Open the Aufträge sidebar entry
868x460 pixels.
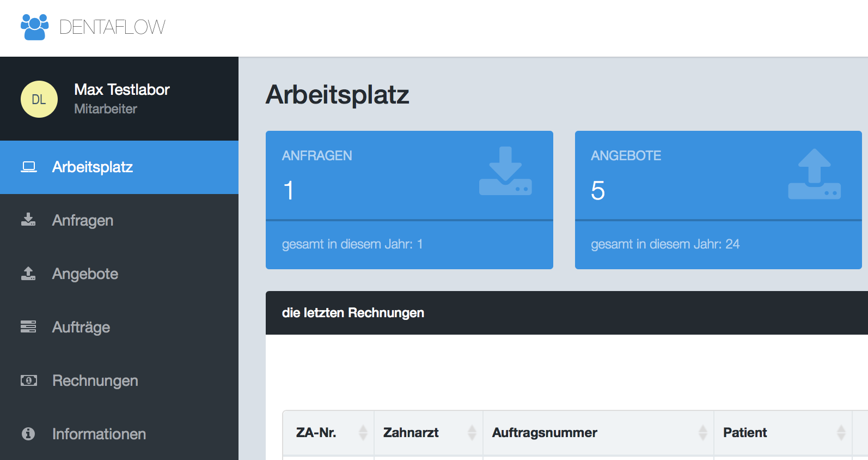(81, 327)
